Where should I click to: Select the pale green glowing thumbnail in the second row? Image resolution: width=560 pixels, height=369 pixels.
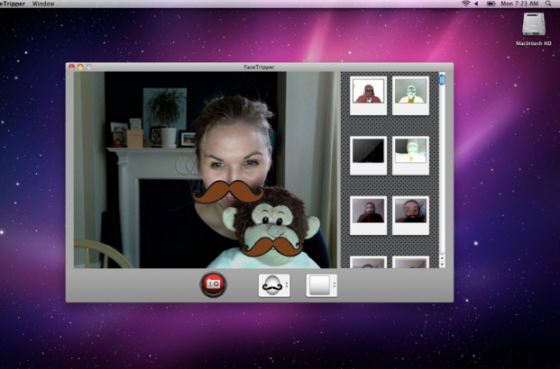pos(410,155)
